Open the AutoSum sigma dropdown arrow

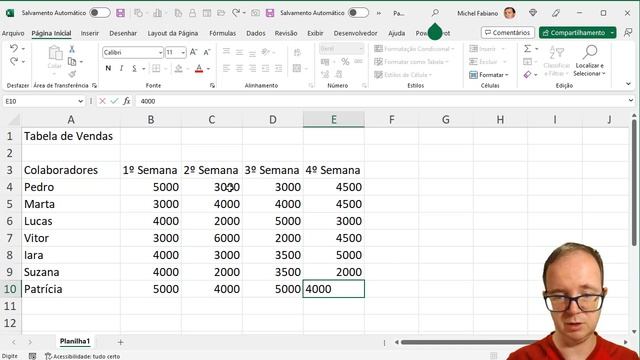(x=536, y=49)
